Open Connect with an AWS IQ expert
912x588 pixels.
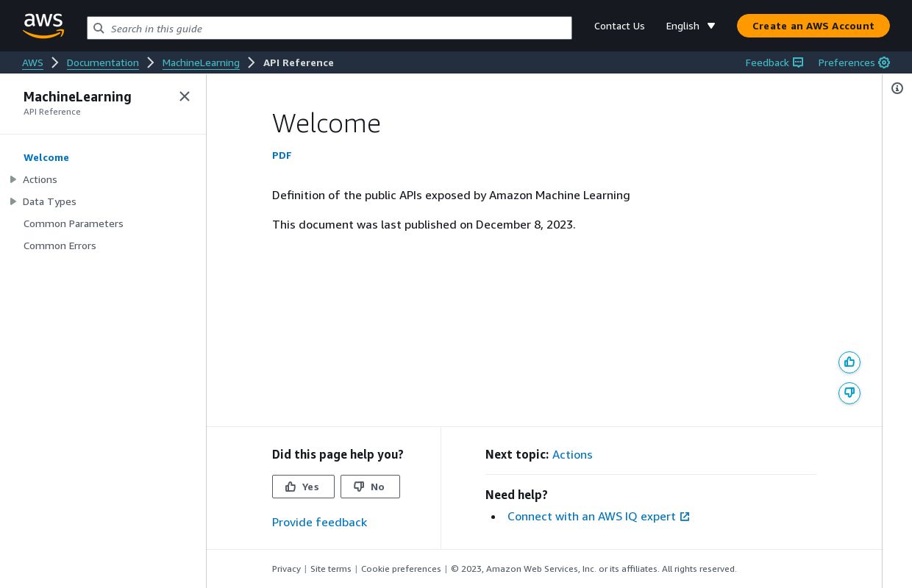(599, 516)
